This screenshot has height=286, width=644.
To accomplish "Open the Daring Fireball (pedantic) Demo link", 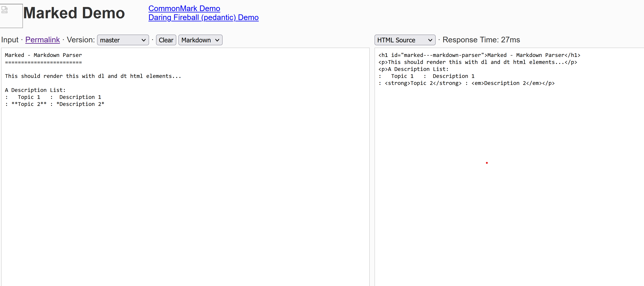I will pos(203,17).
